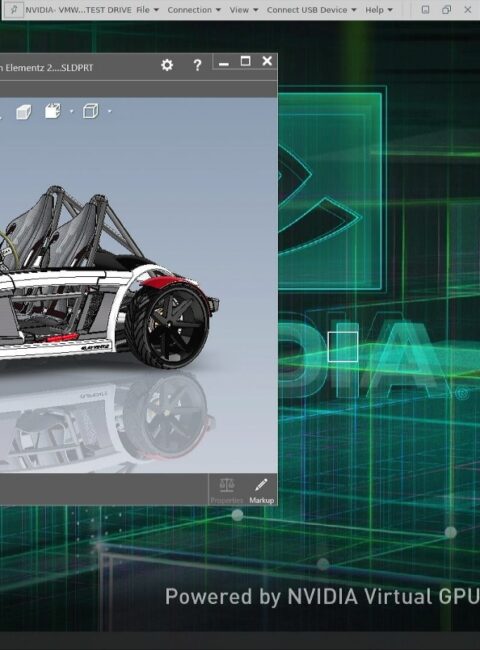Viewport: 480px width, 650px height.
Task: Open the Help menu
Action: 379,10
